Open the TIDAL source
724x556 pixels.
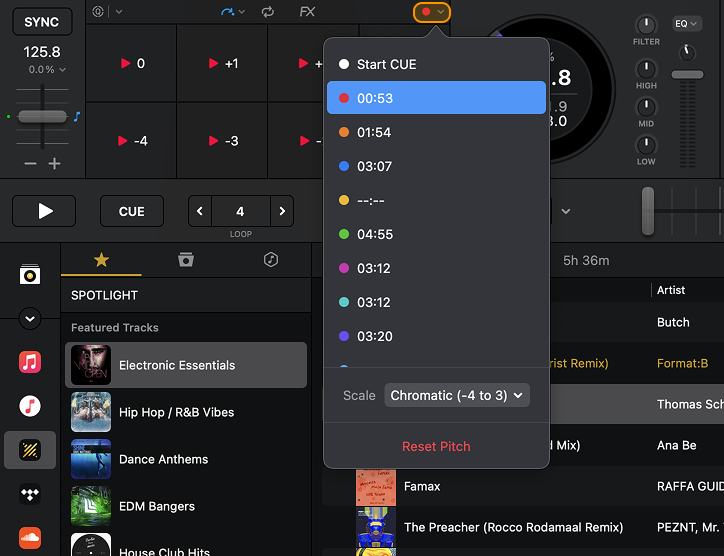pos(30,494)
